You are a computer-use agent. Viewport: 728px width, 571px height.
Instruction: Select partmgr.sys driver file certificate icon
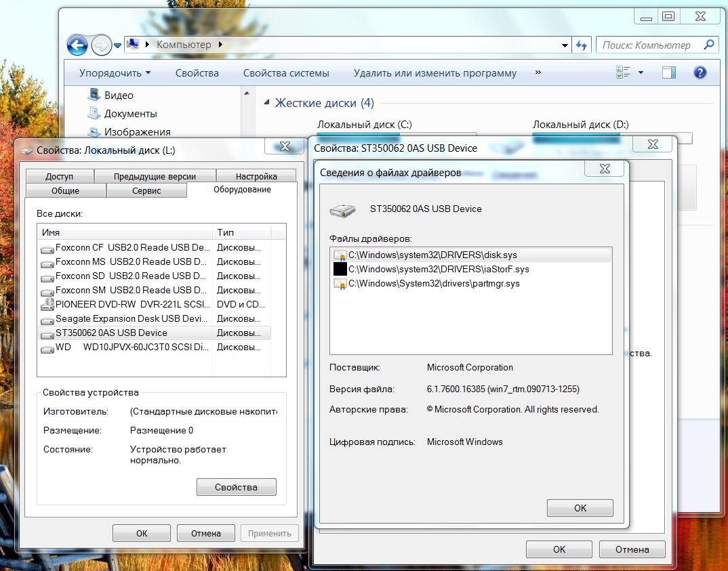click(340, 284)
